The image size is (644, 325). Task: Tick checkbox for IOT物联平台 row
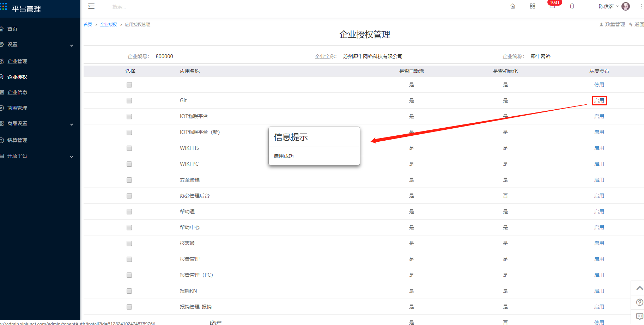tap(129, 117)
